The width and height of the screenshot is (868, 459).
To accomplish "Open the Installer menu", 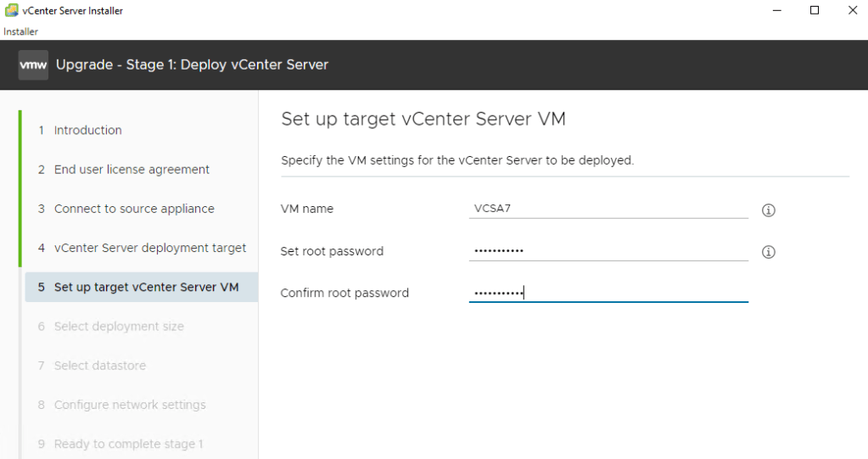I will (x=20, y=31).
